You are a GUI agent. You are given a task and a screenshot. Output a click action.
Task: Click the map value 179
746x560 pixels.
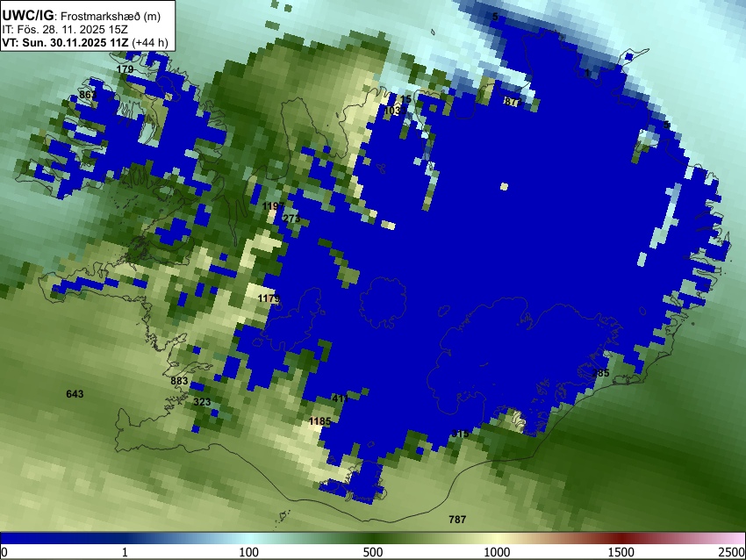125,69
